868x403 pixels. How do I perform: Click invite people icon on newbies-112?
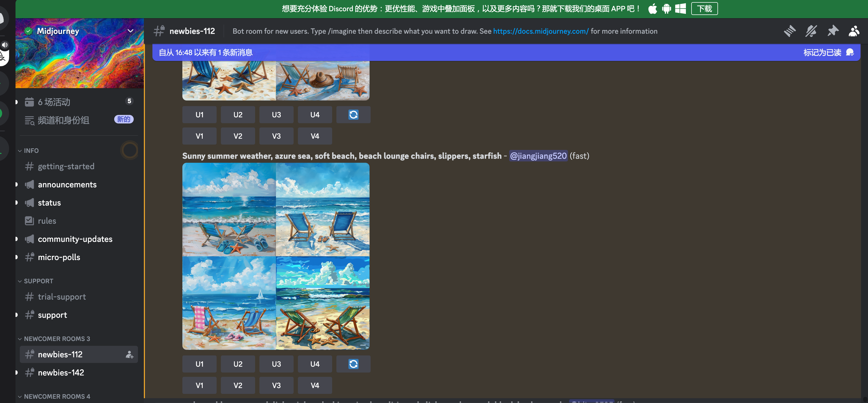pyautogui.click(x=129, y=355)
